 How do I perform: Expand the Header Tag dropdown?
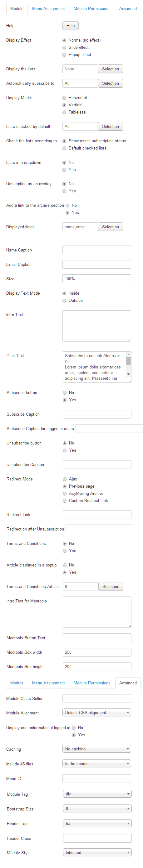click(97, 823)
